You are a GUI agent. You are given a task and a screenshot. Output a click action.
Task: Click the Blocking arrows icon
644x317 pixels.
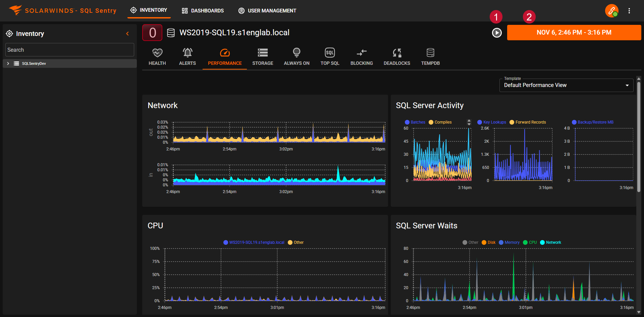362,53
